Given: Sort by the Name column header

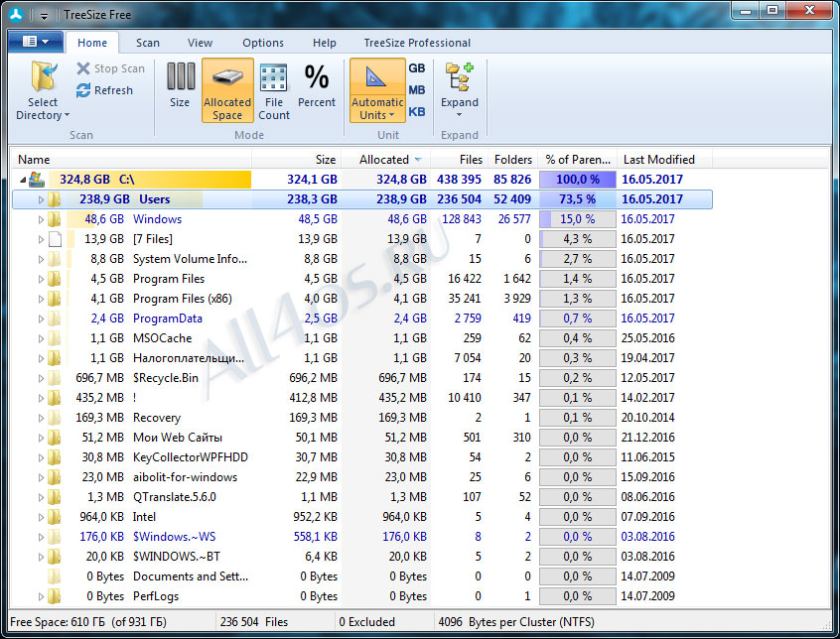Looking at the screenshot, I should click(131, 160).
